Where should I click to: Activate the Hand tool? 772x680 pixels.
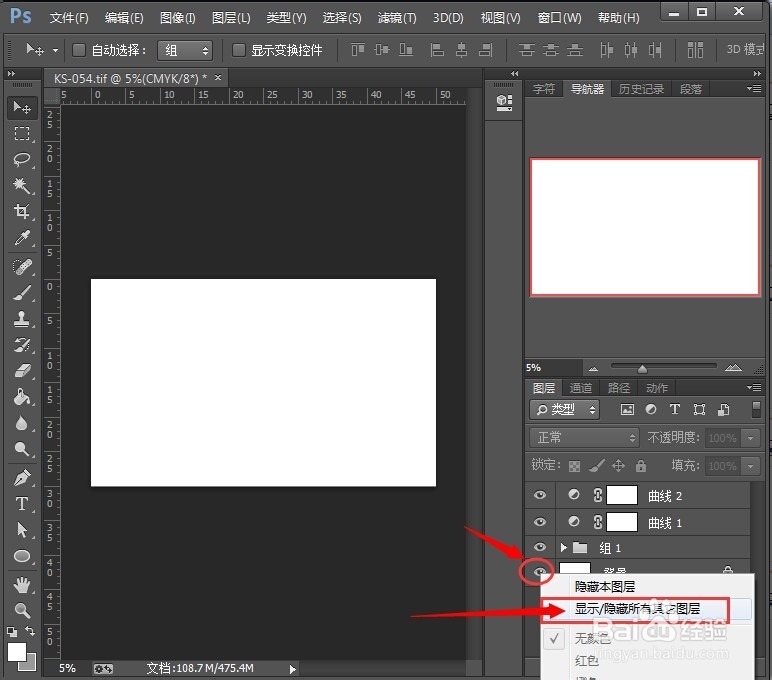pos(22,585)
